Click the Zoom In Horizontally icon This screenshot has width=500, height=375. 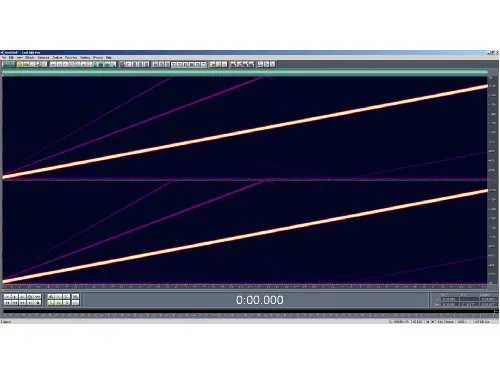pos(51,297)
